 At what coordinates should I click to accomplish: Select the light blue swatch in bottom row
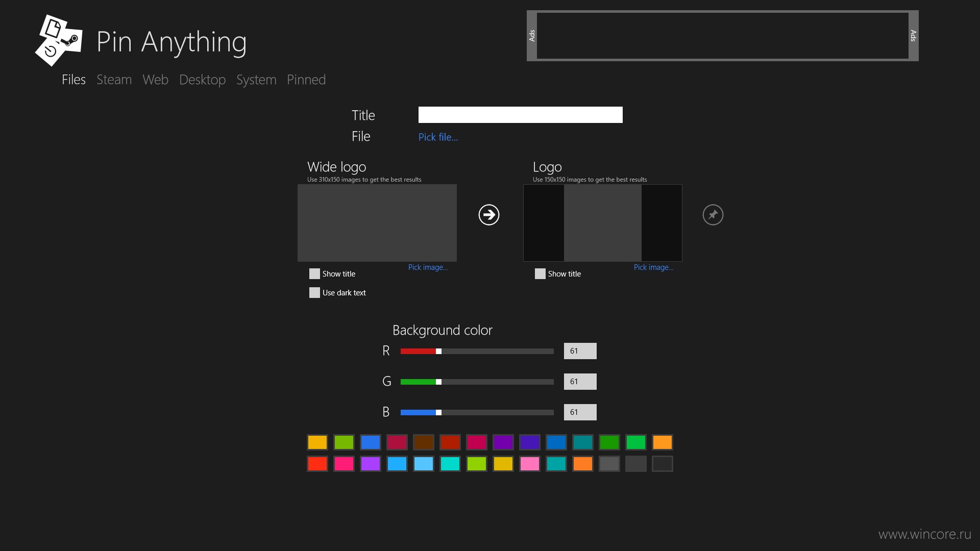click(x=424, y=464)
